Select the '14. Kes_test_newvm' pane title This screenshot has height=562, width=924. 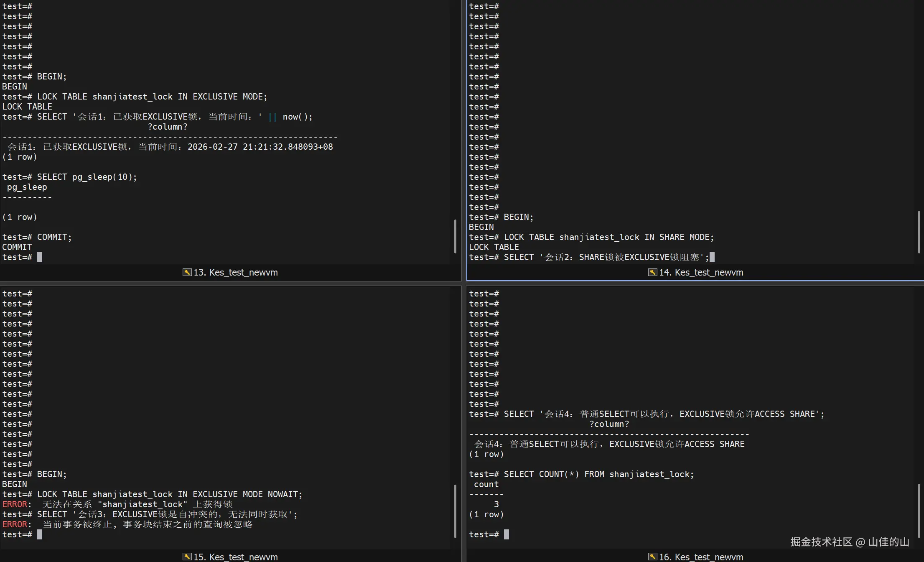[701, 273]
